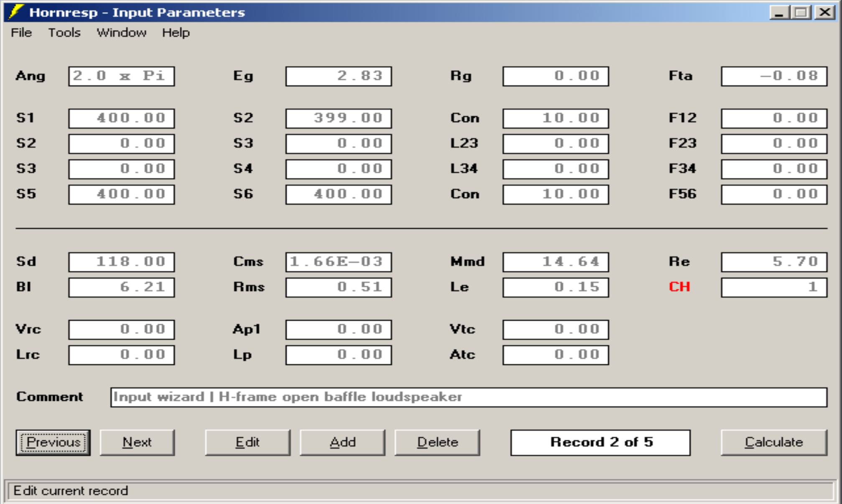Click the Ap1 input field
The width and height of the screenshot is (842, 504).
click(339, 330)
